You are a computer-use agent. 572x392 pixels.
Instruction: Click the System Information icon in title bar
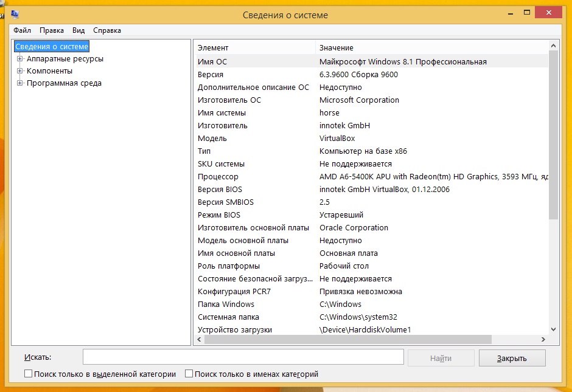point(14,14)
